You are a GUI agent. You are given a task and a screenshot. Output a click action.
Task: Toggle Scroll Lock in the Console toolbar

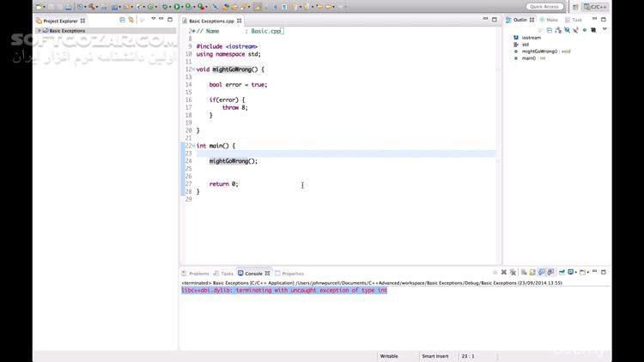click(x=532, y=273)
